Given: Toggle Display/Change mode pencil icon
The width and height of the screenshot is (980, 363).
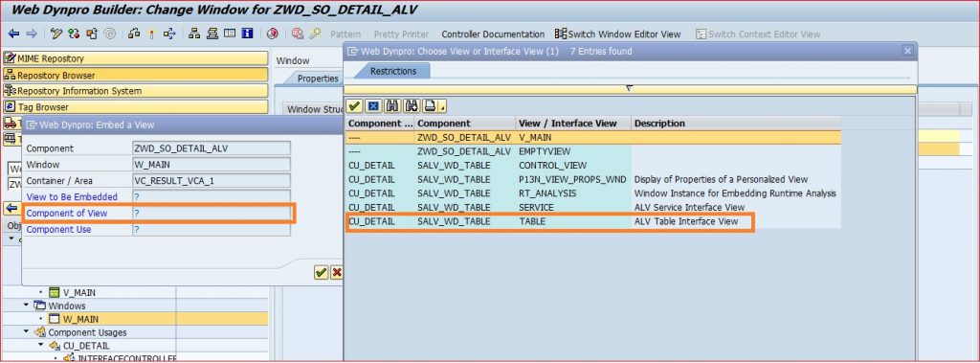Looking at the screenshot, I should [56, 34].
